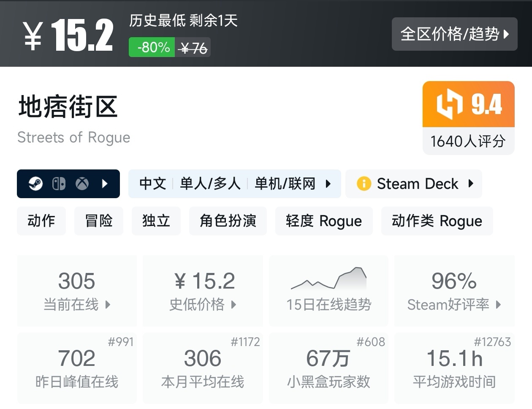Select the 冒险 genre tag

pos(99,221)
